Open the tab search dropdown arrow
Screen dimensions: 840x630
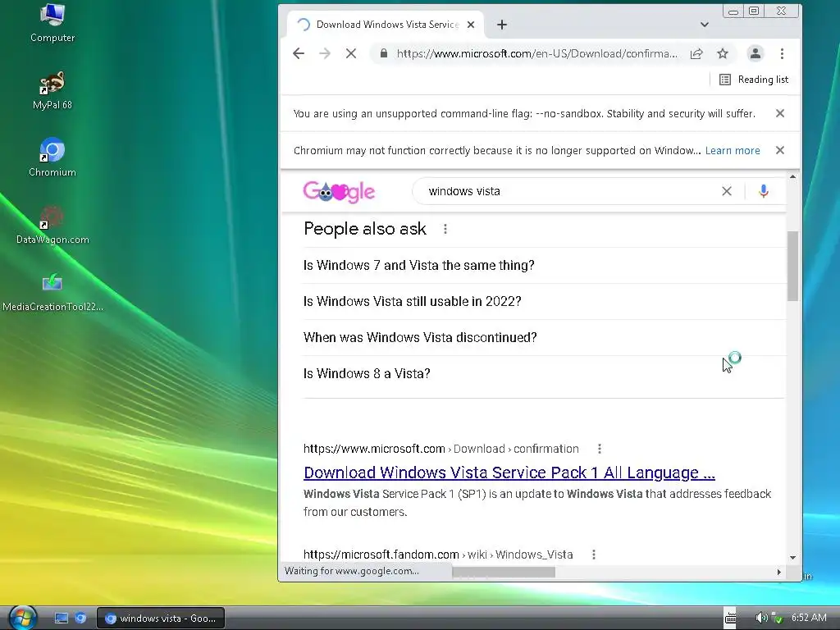tap(705, 25)
